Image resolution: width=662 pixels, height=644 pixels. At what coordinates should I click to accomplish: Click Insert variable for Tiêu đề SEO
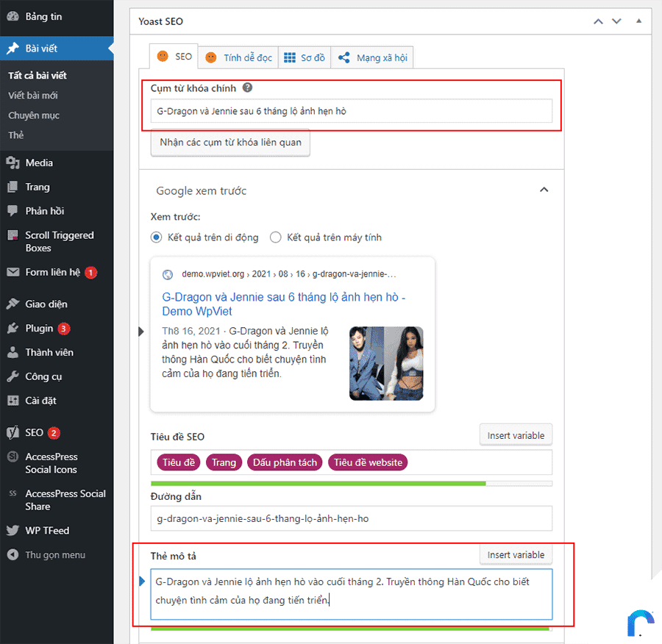click(x=516, y=435)
